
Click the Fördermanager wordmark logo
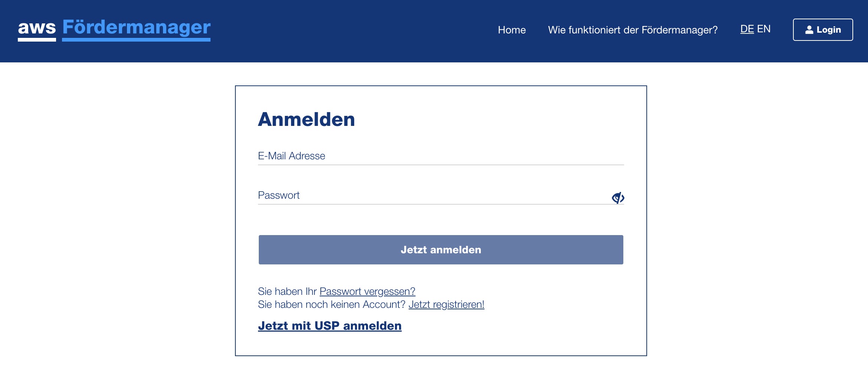coord(136,28)
